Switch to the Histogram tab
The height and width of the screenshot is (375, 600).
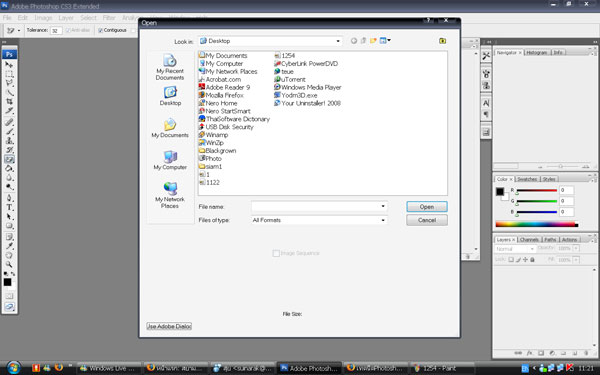point(537,52)
